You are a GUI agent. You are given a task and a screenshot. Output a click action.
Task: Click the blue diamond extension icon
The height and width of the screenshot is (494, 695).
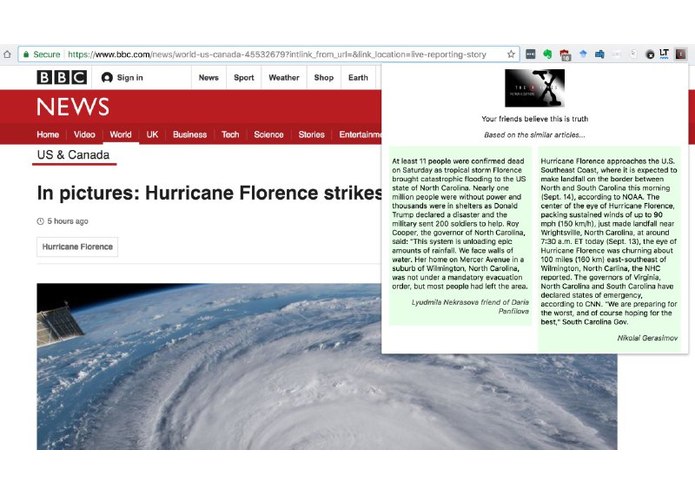pos(583,54)
